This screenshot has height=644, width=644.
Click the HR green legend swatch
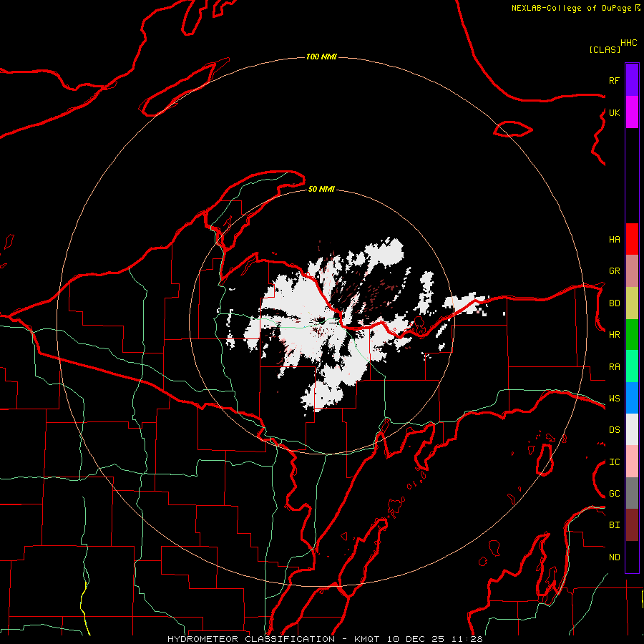coord(632,335)
